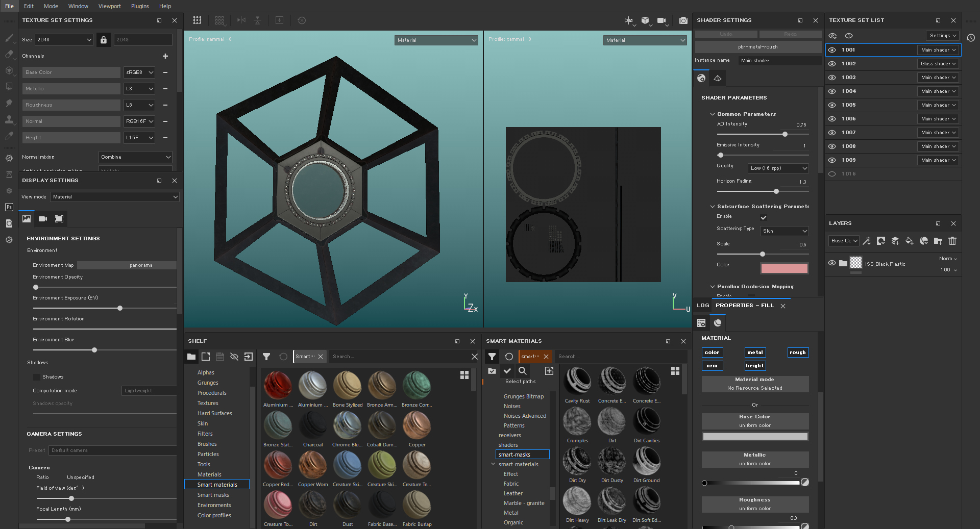980x529 pixels.
Task: Lock the texture size ratio
Action: [104, 39]
